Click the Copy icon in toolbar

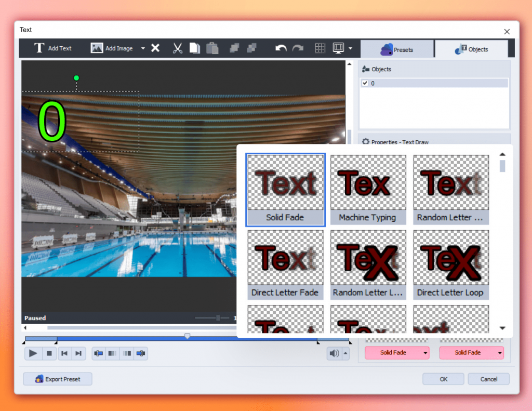coord(194,48)
